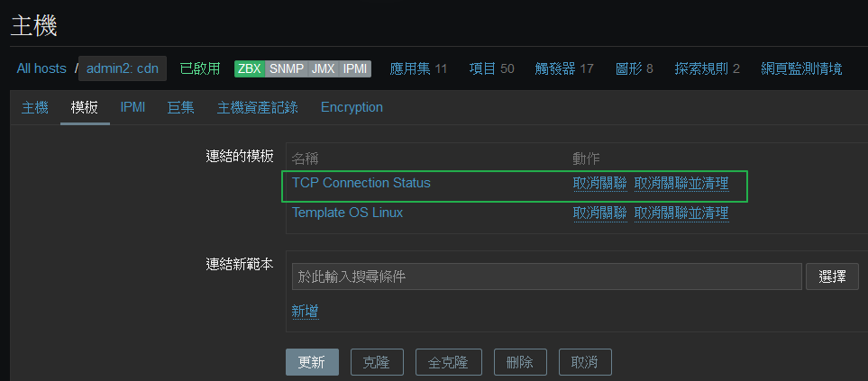Image resolution: width=868 pixels, height=381 pixels.
Task: Switch to the Encryption tab
Action: click(x=352, y=107)
